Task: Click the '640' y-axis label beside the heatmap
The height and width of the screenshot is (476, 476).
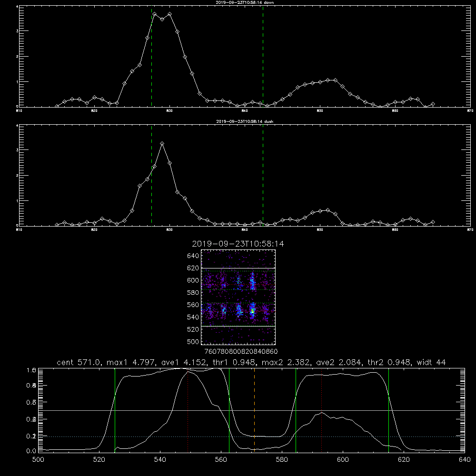Action: tap(193, 256)
